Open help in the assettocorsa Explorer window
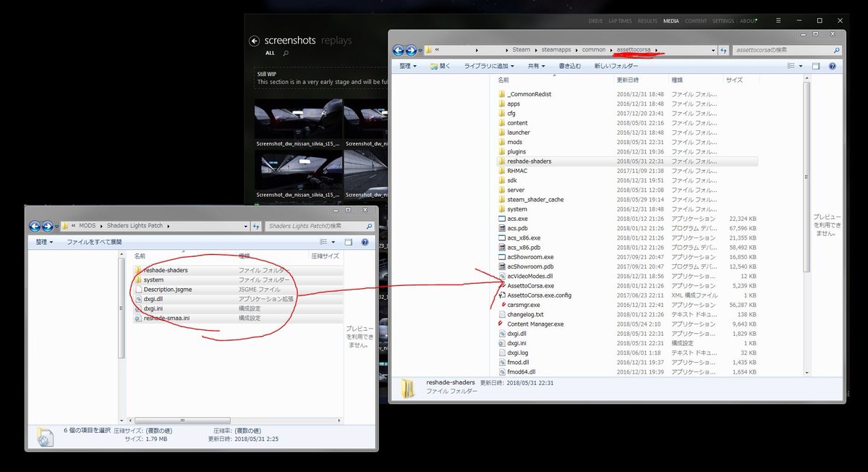The image size is (868, 472). (832, 66)
